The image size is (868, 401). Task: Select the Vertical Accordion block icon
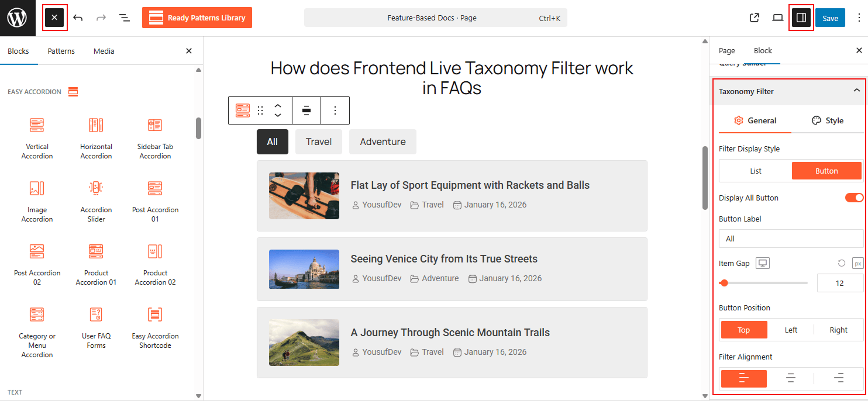tap(37, 125)
